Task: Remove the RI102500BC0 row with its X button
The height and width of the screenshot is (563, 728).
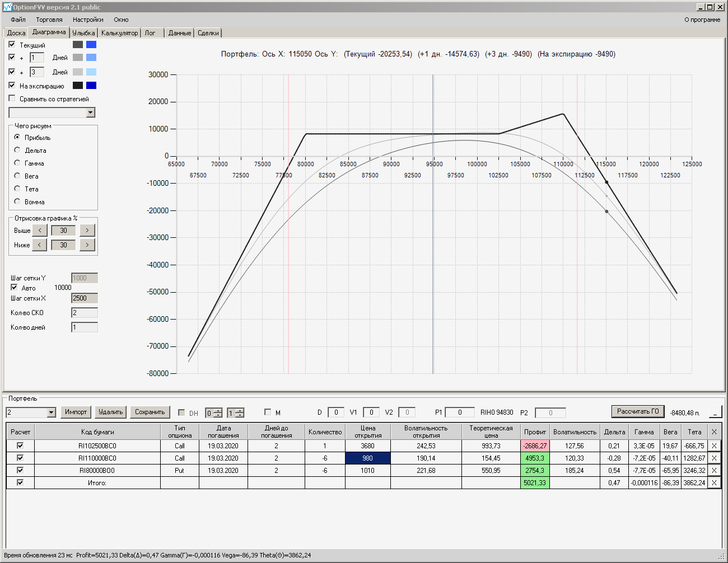Action: point(714,446)
